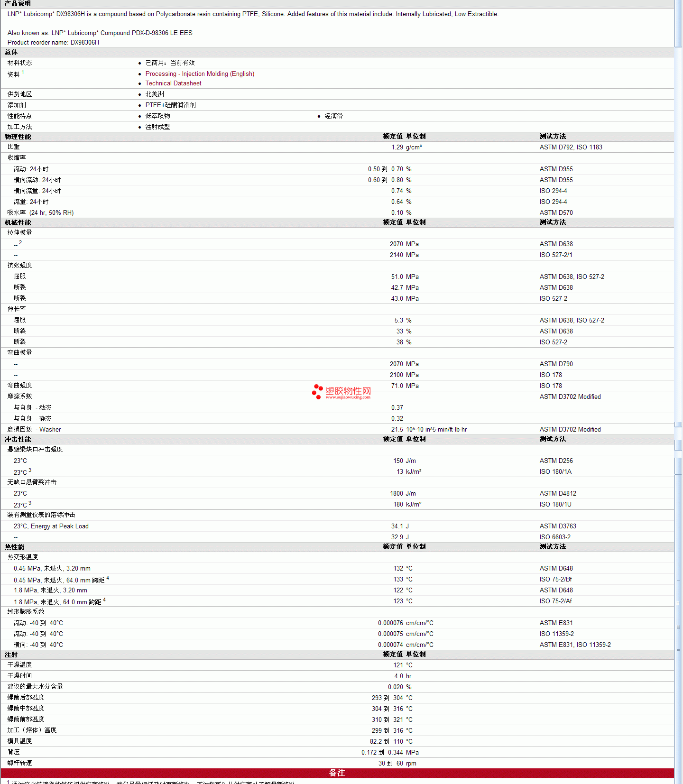This screenshot has width=683, height=784.
Task: Click the "ISO 75-2/Af" test method
Action: click(556, 601)
